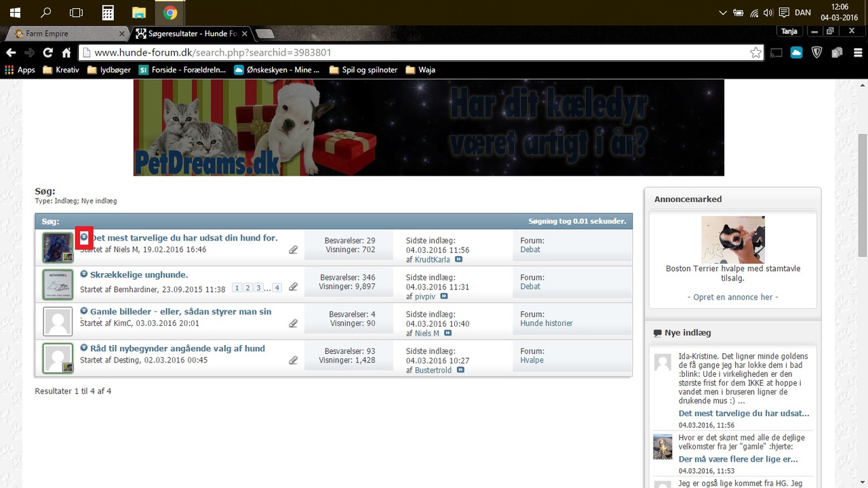Go back with browser back arrow
This screenshot has width=868, height=488.
coord(11,52)
